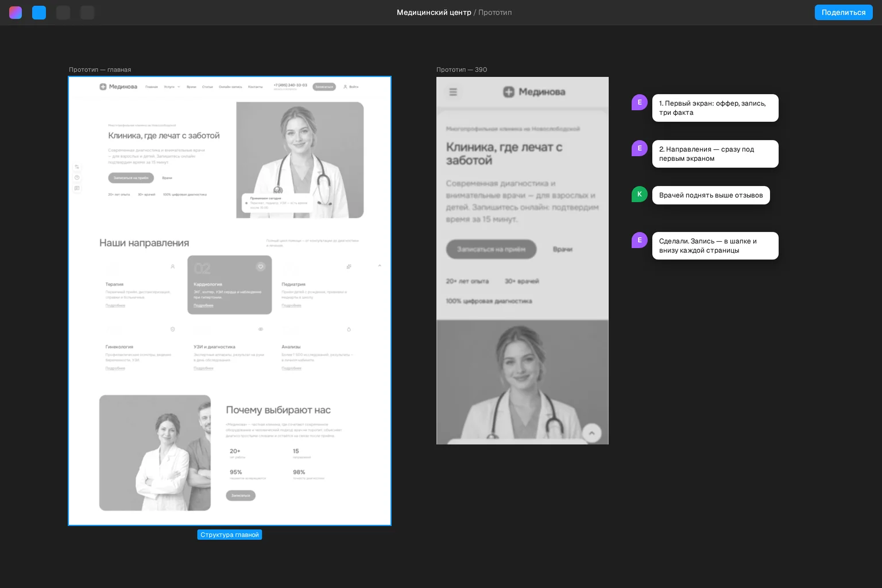Click Записаться на приём button in mobile prototype
Viewport: 882px width, 588px height.
coord(491,249)
